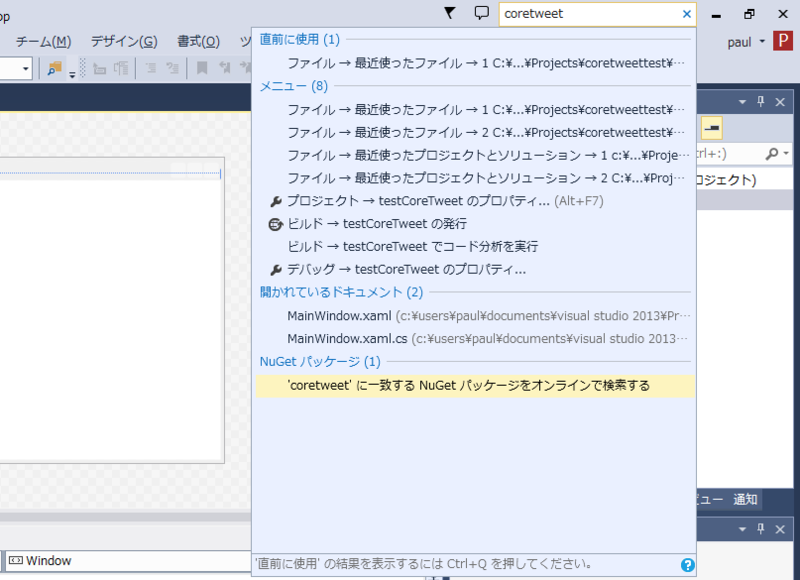This screenshot has width=800, height=580.
Task: Clear the coretweet search with the X button
Action: (685, 14)
